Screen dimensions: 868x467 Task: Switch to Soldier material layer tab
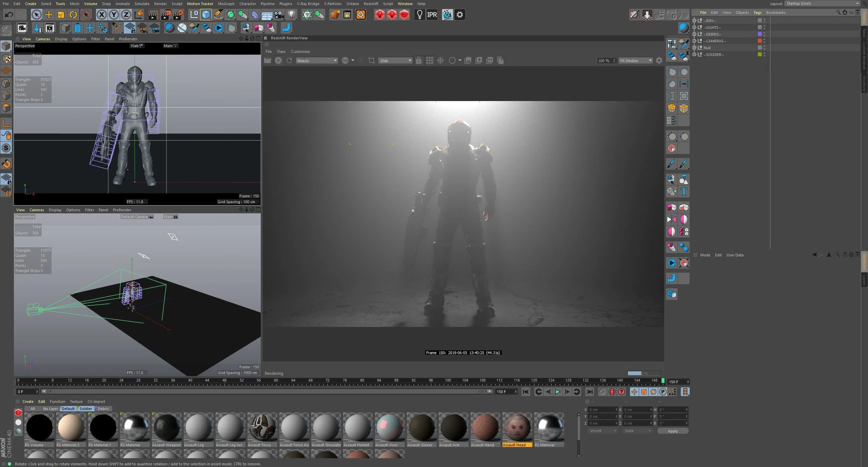(x=85, y=409)
